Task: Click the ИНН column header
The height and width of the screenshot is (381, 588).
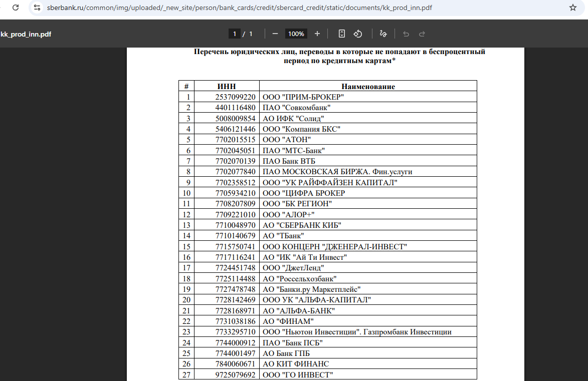Action: [227, 87]
